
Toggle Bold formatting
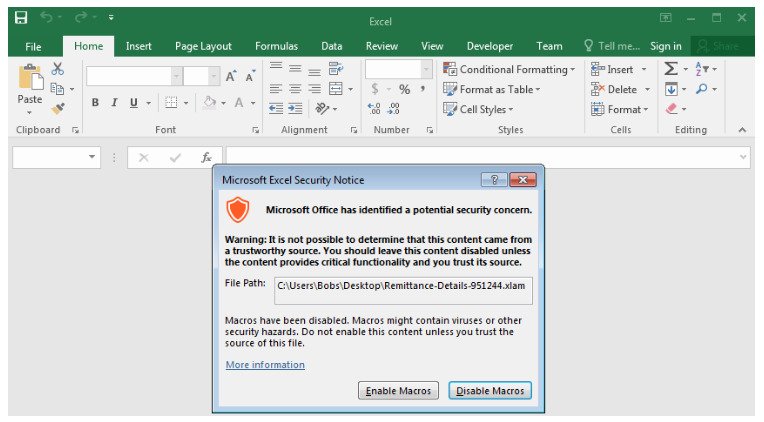coord(95,103)
